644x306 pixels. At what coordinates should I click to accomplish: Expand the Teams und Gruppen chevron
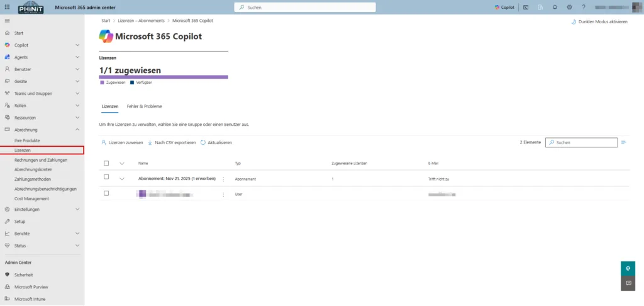(77, 93)
